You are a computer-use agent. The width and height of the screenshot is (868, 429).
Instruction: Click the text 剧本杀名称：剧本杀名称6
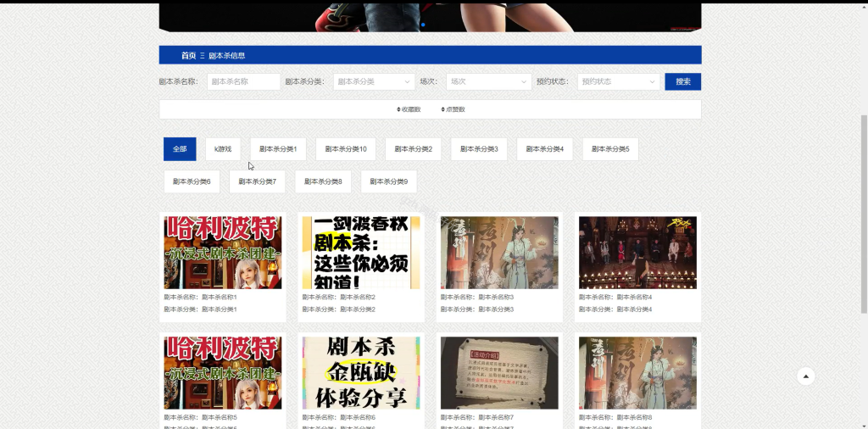339,417
